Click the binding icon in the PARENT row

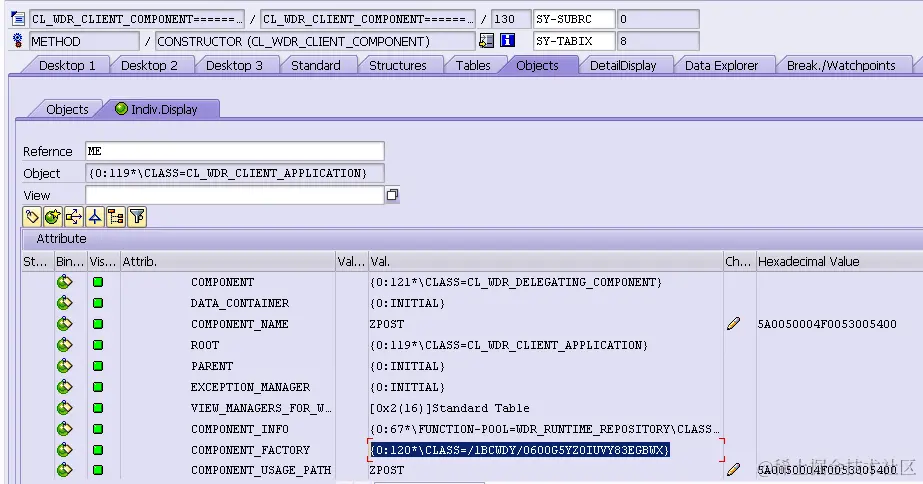(x=64, y=366)
